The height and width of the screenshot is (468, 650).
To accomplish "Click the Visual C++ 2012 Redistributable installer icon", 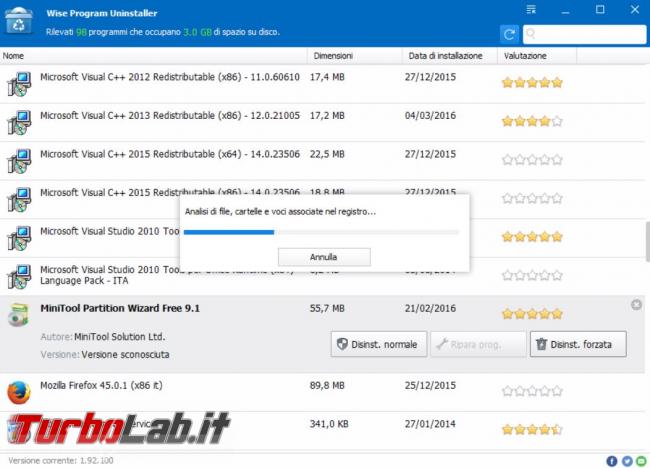I will 19,84.
